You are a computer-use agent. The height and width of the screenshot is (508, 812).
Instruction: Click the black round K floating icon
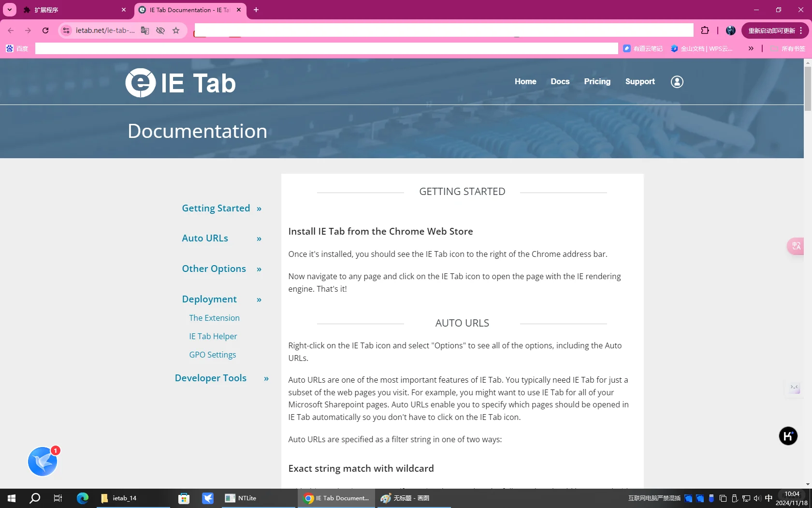(x=788, y=436)
